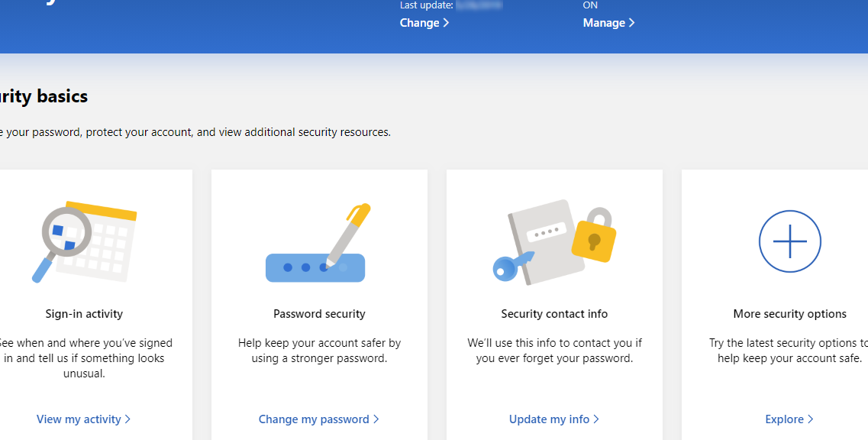The width and height of the screenshot is (868, 440).
Task: Select the More security options card title
Action: 789,314
